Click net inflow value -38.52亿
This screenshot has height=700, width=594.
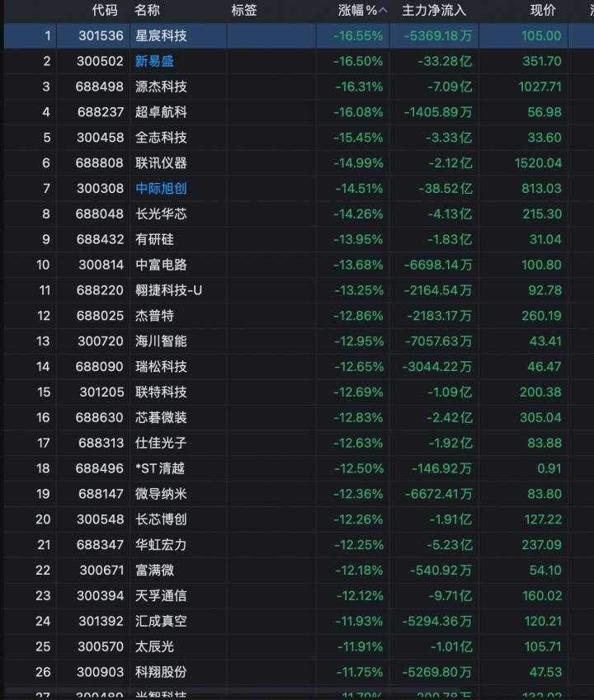click(445, 188)
